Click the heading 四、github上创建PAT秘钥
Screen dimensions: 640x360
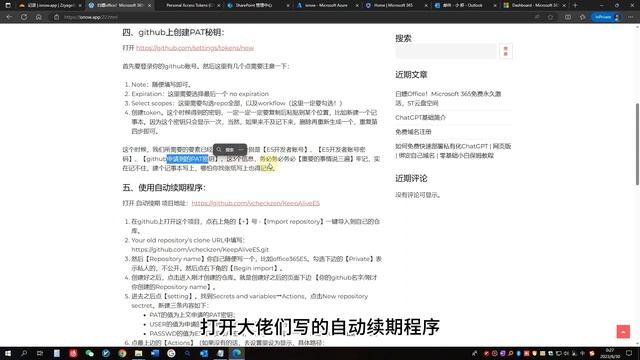pos(173,32)
